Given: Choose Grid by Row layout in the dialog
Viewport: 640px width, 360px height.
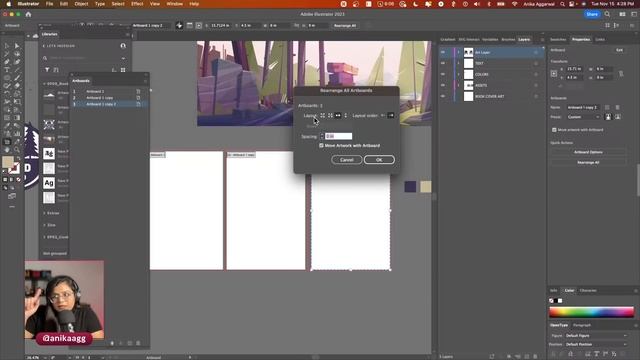Looking at the screenshot, I should coord(322,116).
